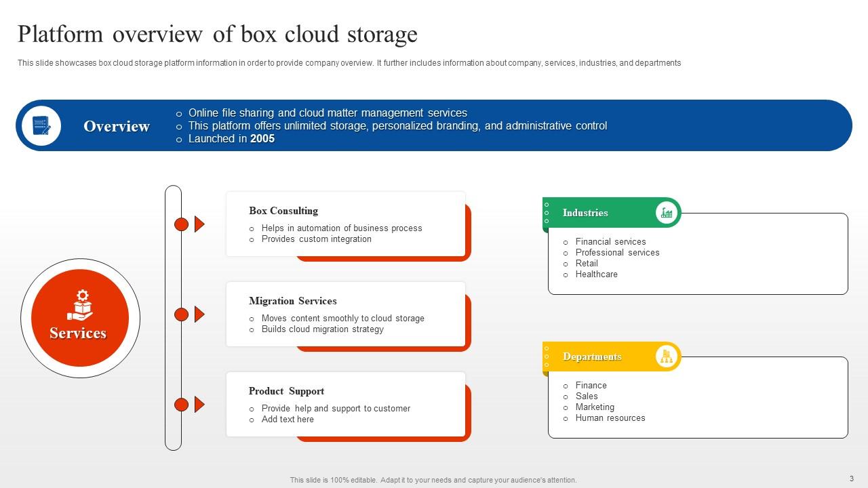Viewport: 868px width, 488px height.
Task: Expand the Box Consulting card
Action: tap(346, 224)
